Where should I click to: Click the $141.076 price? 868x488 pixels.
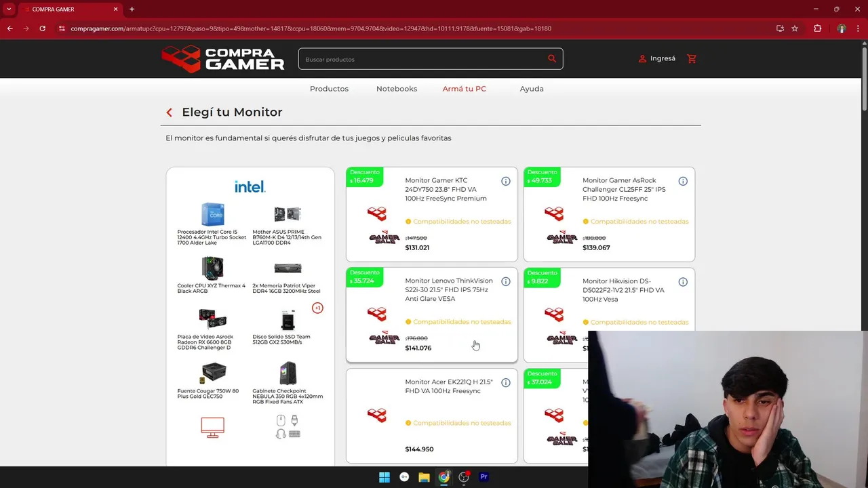(418, 348)
